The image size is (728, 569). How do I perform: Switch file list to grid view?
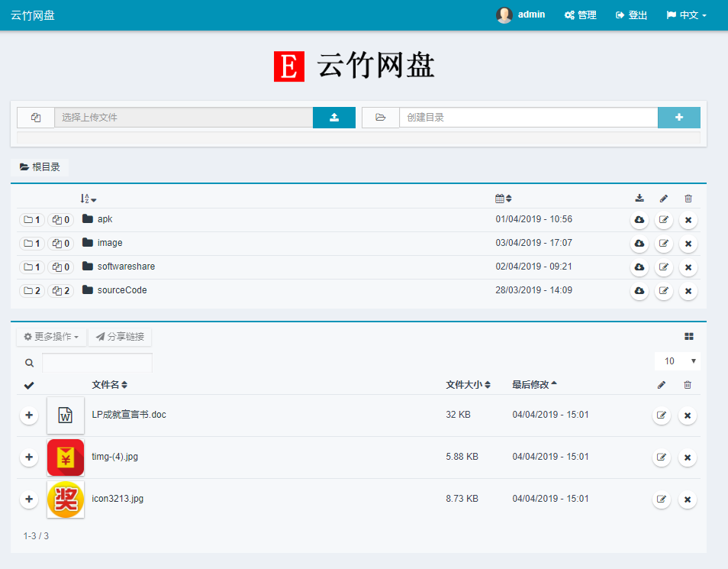(x=688, y=336)
